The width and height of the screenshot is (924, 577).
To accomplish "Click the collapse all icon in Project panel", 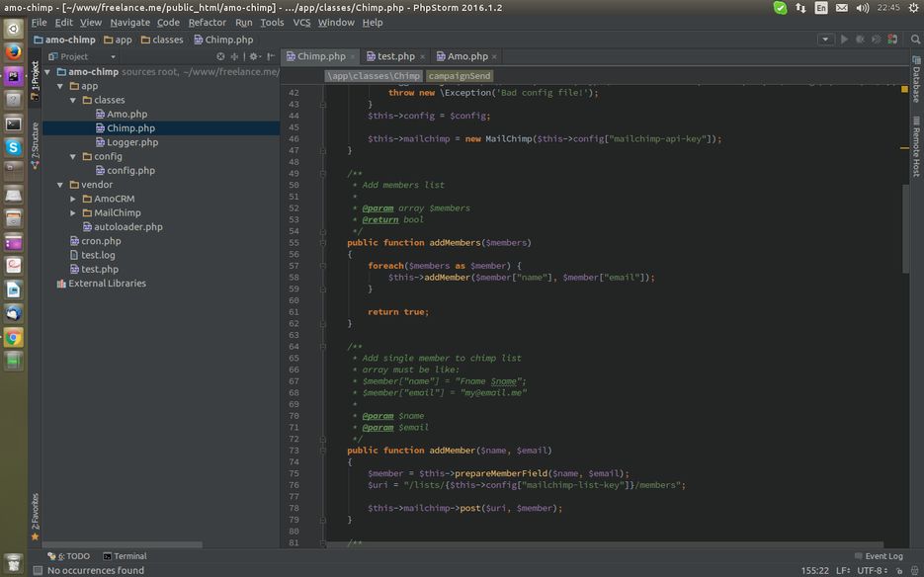I will 234,56.
